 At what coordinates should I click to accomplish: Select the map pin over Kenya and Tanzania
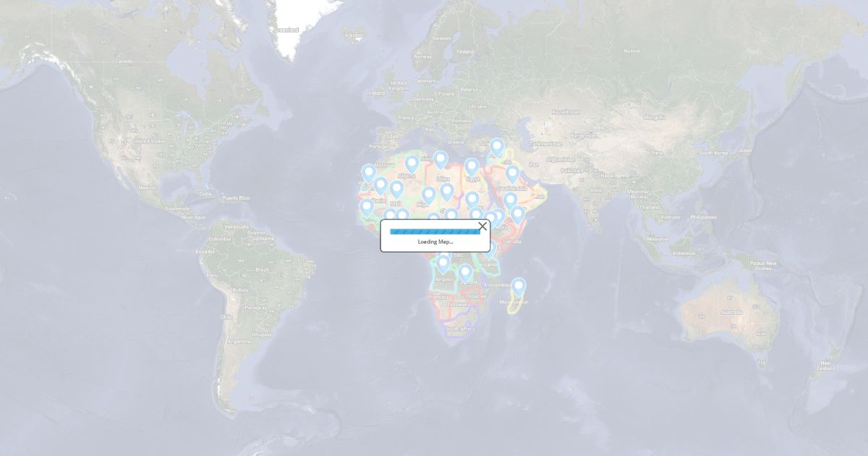(x=490, y=250)
